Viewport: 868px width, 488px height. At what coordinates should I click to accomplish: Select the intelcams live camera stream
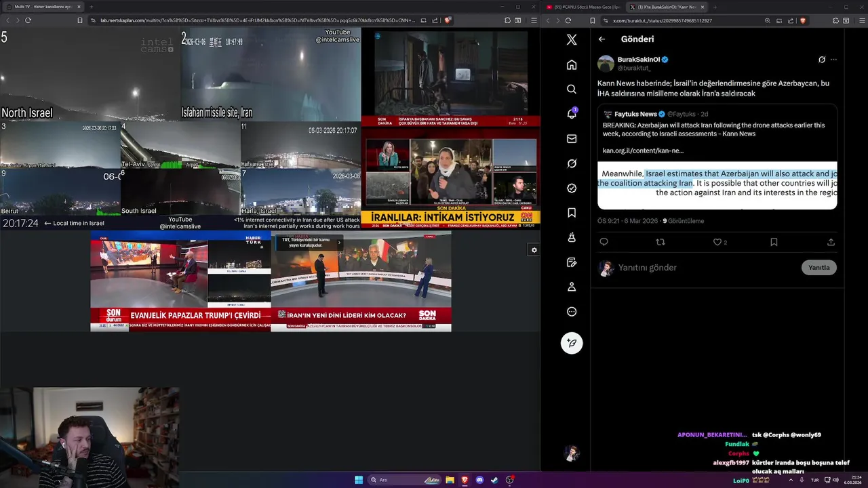click(x=180, y=128)
